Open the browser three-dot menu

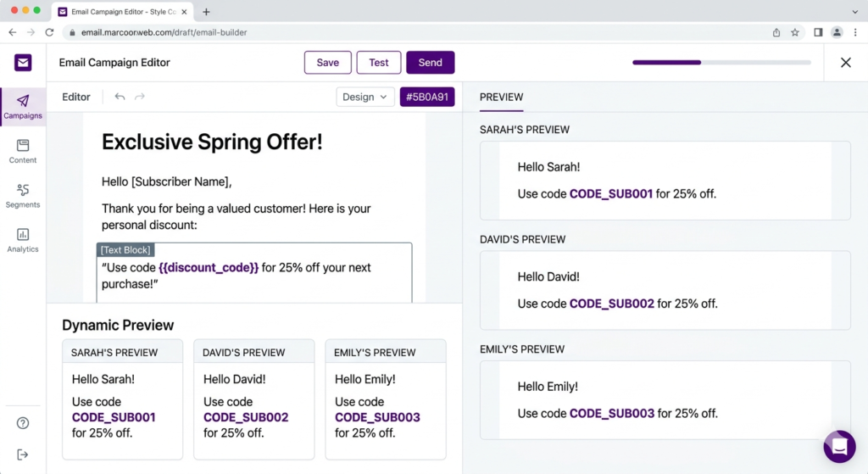[x=855, y=32]
